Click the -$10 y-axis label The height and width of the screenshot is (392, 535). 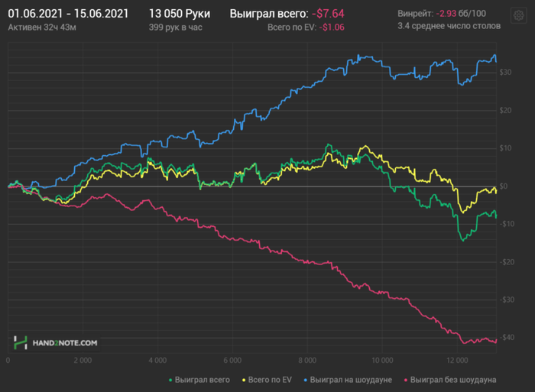506,224
